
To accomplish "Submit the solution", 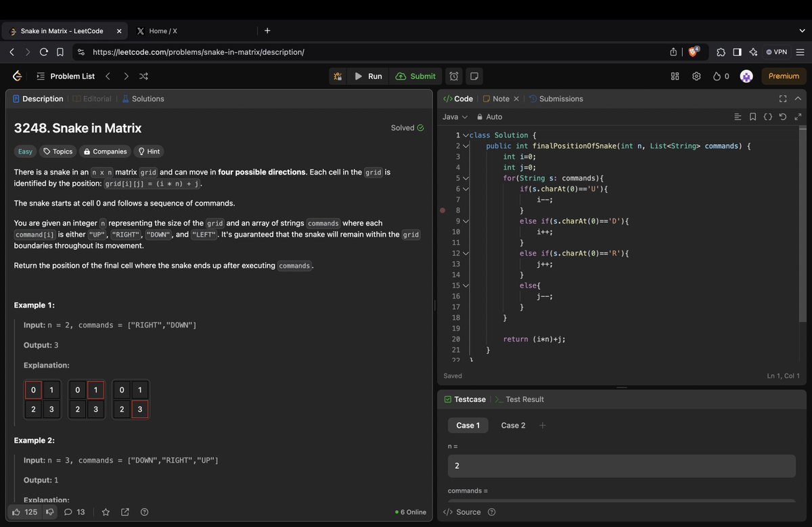I will [416, 76].
